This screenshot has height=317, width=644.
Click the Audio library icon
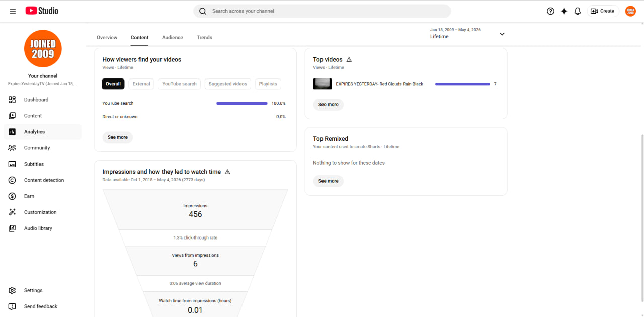(x=13, y=228)
